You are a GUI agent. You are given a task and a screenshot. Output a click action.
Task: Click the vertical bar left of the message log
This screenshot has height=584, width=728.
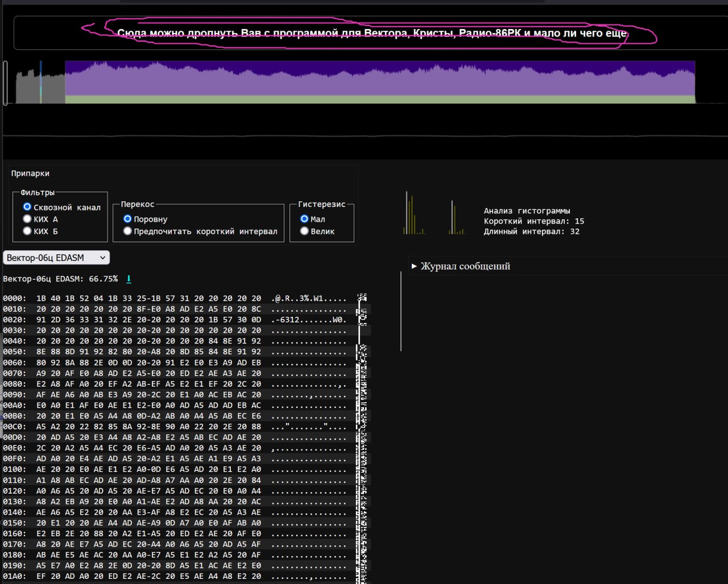[x=401, y=311]
